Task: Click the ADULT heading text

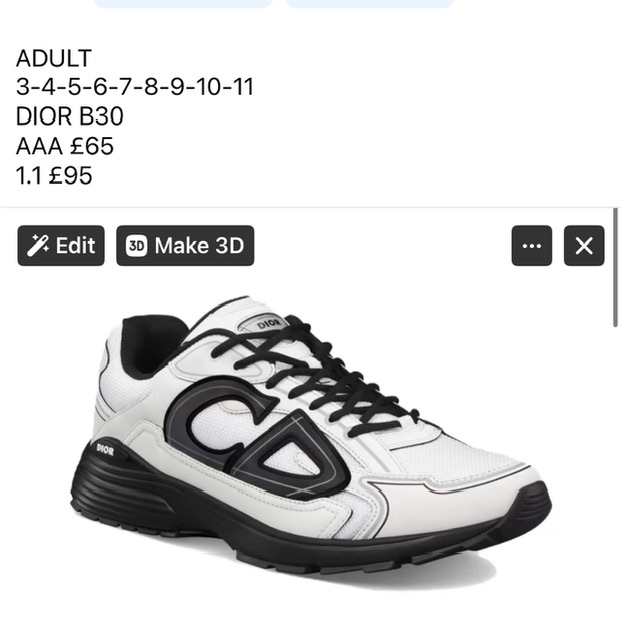Action: click(53, 58)
